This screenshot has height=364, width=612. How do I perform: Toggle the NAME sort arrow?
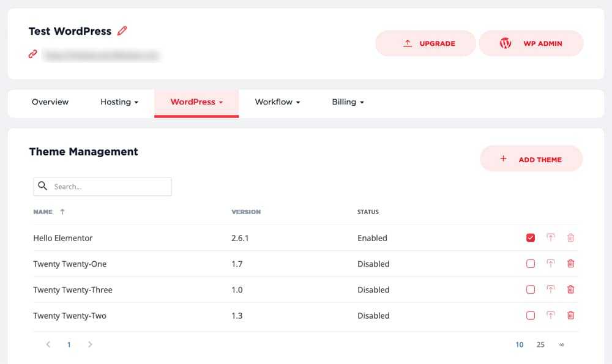[62, 212]
